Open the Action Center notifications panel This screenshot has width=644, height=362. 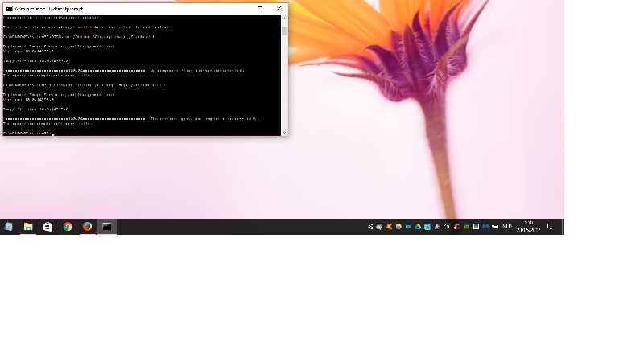[550, 227]
